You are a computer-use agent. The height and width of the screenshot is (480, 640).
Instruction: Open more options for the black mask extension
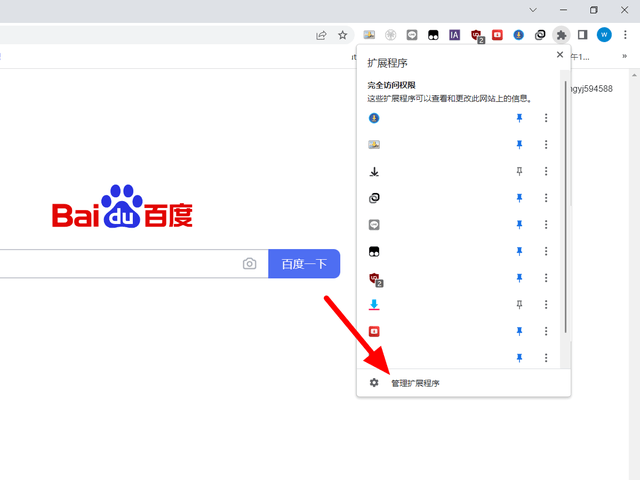[x=546, y=251]
